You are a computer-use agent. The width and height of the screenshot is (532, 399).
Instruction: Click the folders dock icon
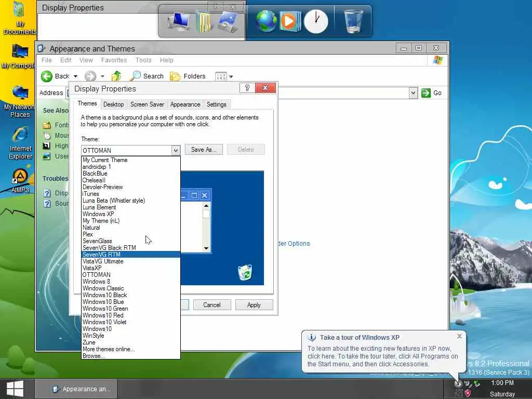point(204,22)
